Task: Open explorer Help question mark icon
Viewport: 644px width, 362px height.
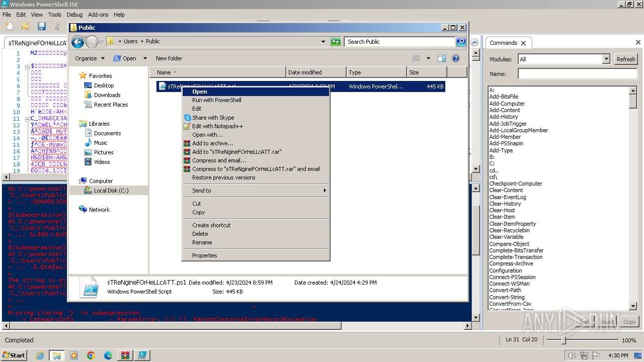Action: tap(456, 58)
